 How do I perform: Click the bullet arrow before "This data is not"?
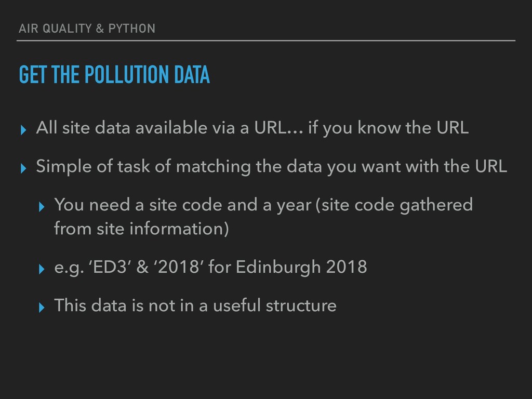(x=42, y=308)
